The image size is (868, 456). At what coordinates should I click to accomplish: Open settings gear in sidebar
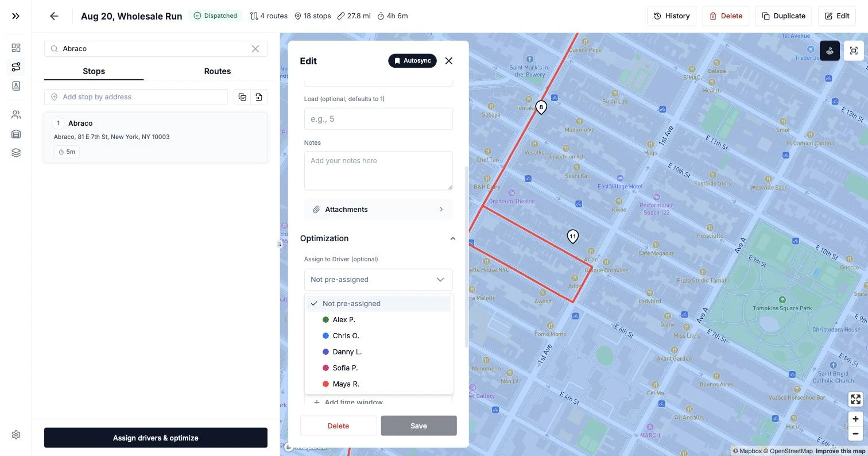tap(16, 435)
